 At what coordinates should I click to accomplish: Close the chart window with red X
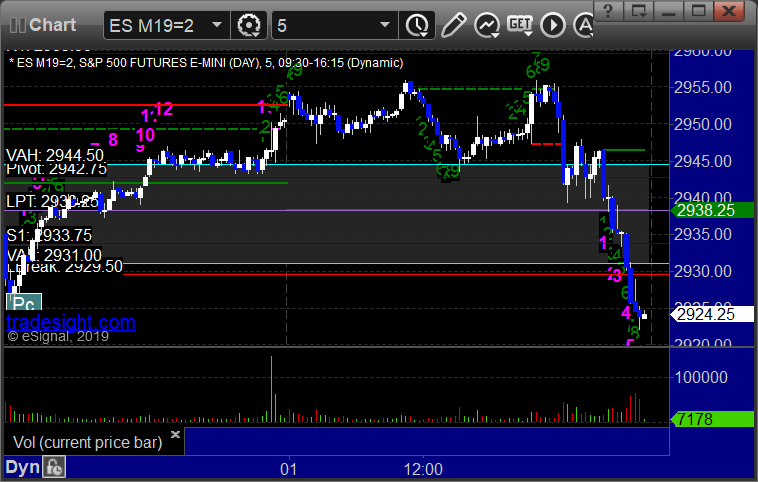pyautogui.click(x=729, y=11)
